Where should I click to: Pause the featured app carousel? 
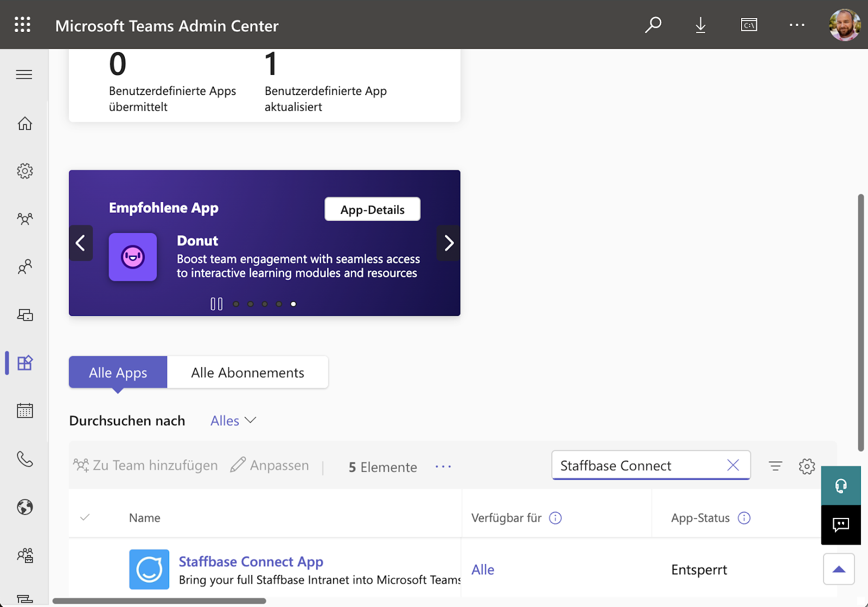216,304
